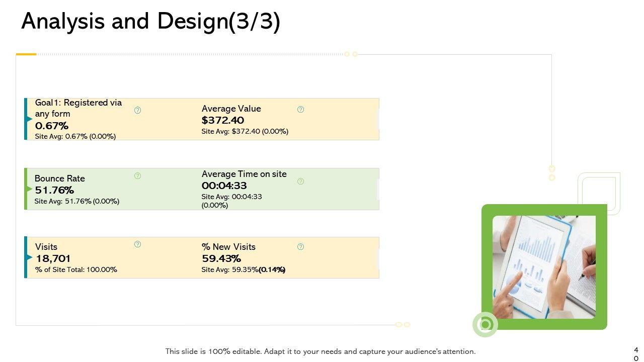Click help icon beside Average Value
Image resolution: width=644 pixels, height=362 pixels.
click(x=300, y=109)
